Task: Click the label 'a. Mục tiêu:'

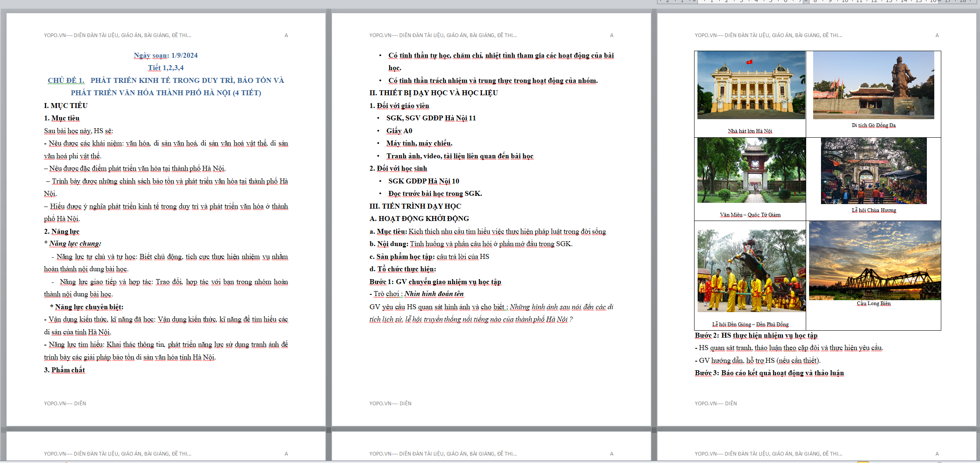Action: click(x=388, y=231)
